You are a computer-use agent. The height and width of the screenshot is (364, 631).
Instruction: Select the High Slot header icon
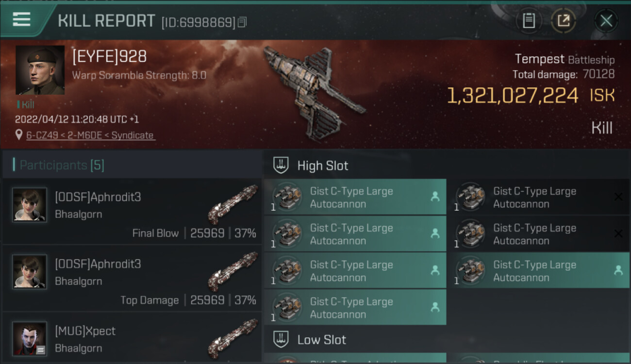(x=281, y=165)
